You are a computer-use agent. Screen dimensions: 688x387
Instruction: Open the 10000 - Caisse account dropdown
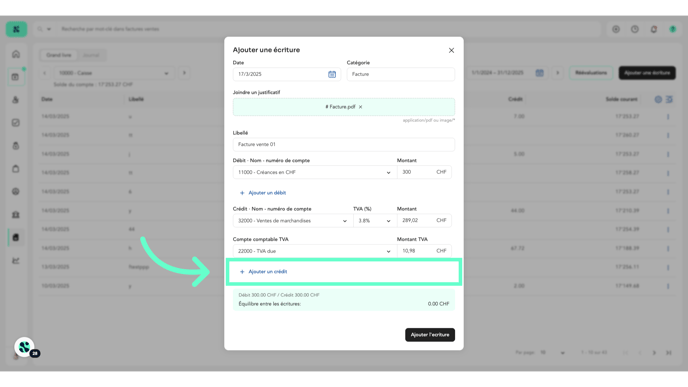[x=114, y=73]
